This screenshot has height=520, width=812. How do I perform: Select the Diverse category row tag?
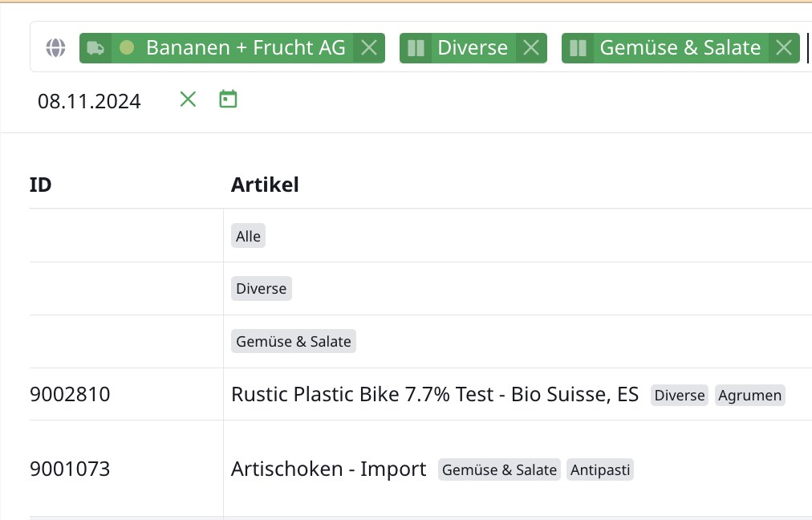point(261,289)
